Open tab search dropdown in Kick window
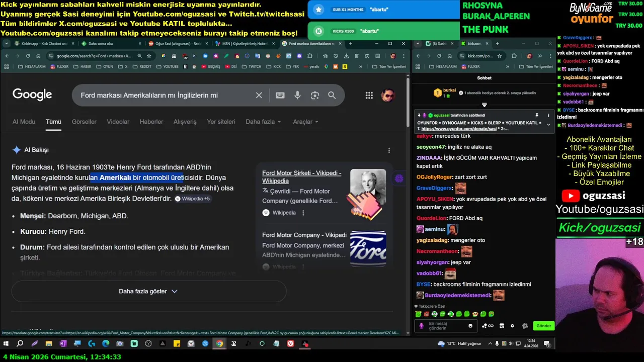 tap(418, 44)
